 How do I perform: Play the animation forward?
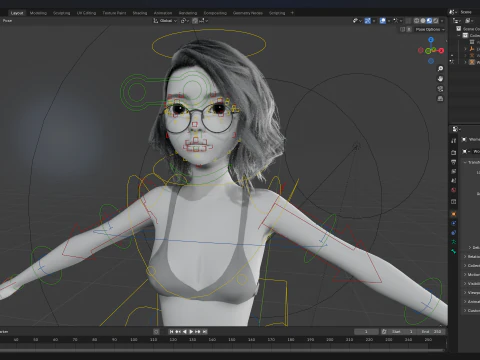point(191,332)
